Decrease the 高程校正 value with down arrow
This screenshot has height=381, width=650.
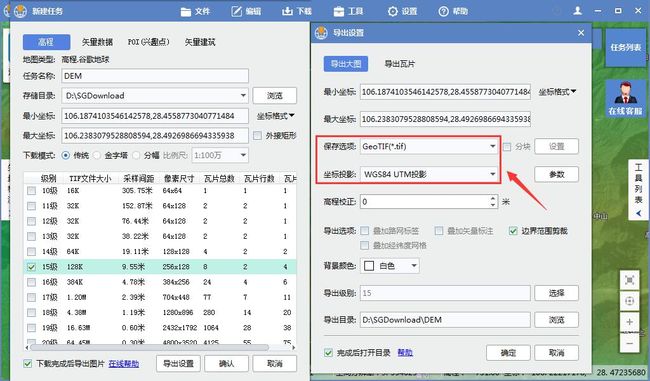[492, 205]
